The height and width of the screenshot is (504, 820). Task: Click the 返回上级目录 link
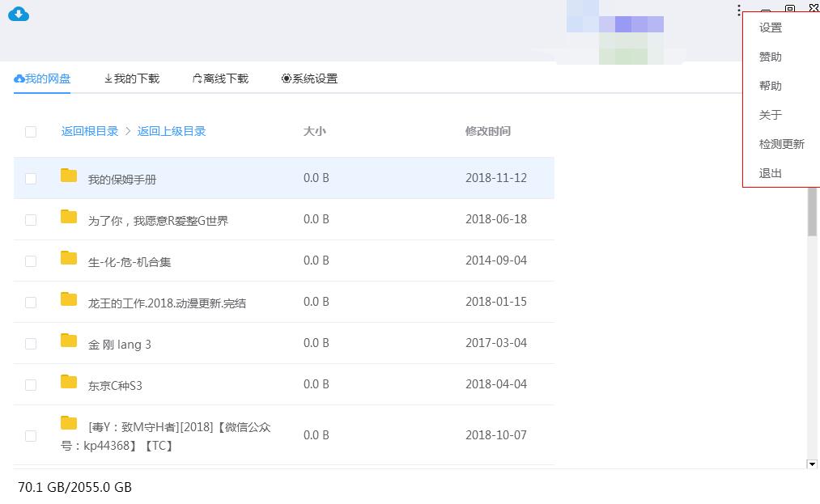[172, 131]
